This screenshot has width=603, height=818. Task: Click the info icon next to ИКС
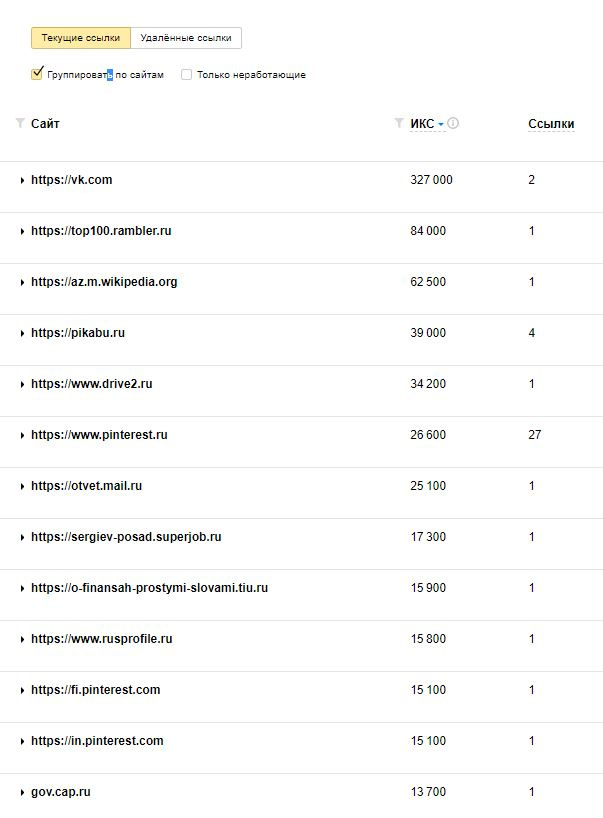click(453, 124)
